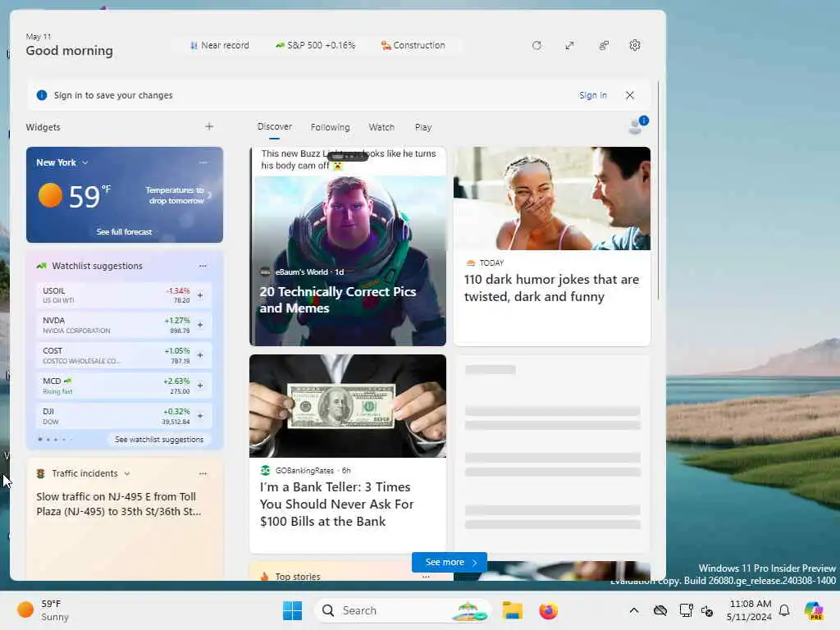
Task: Open taskbar weather 59°F Sunny widget
Action: (x=43, y=610)
